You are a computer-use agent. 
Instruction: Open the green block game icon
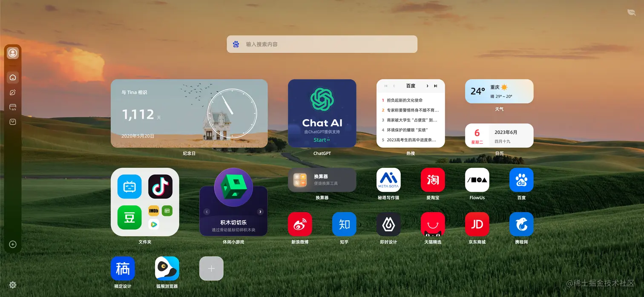tap(233, 187)
